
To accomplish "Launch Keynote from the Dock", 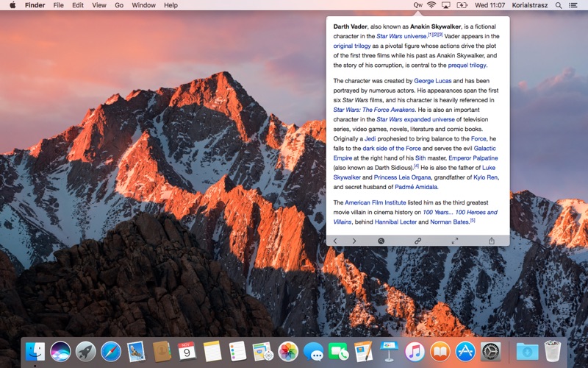I will 390,352.
